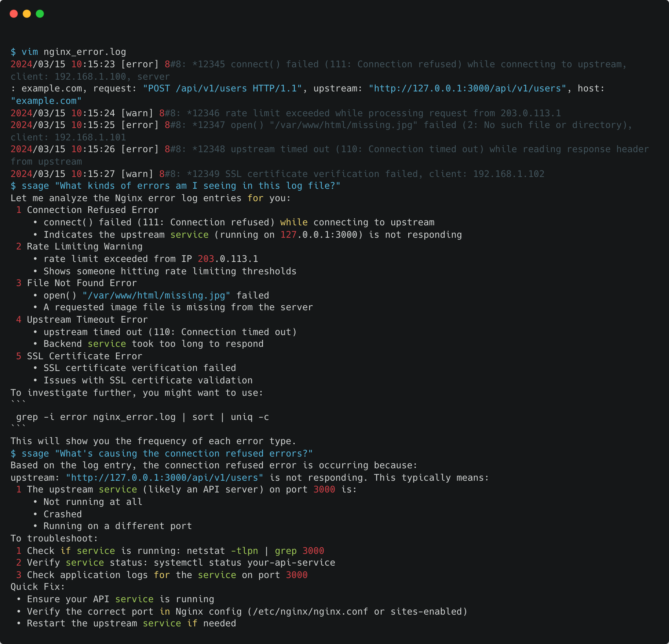Click ssage command 'What's causing the connection refused errors?'

point(162,454)
